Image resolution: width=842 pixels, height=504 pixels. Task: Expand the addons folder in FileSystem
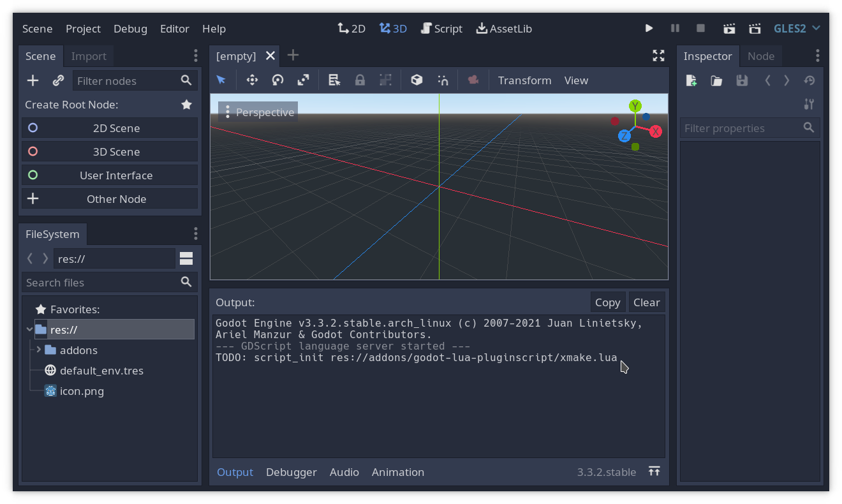38,350
